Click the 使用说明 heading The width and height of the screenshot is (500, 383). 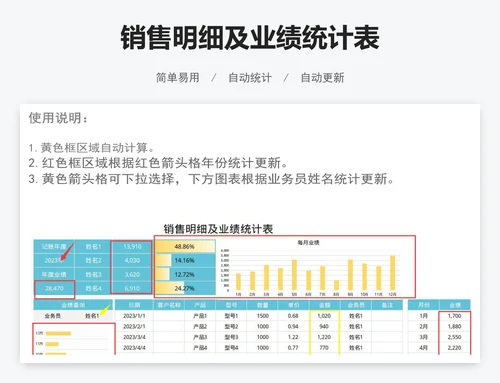coord(58,118)
